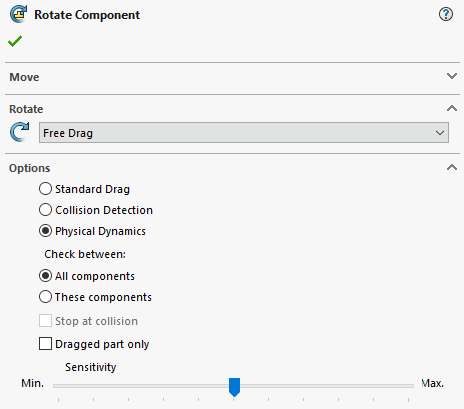Screen dimensions: 464x409
Task: Open the Free Drag dropdown
Action: (x=244, y=133)
